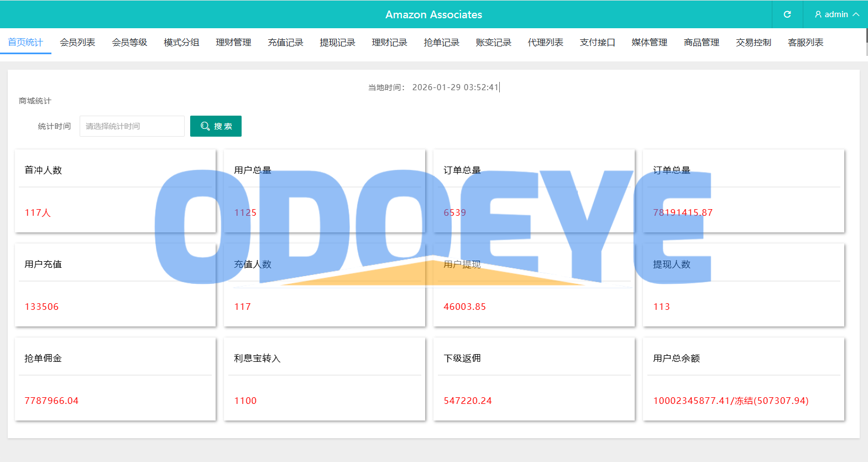Select the 商品管理 tab
This screenshot has width=868, height=462.
(701, 43)
